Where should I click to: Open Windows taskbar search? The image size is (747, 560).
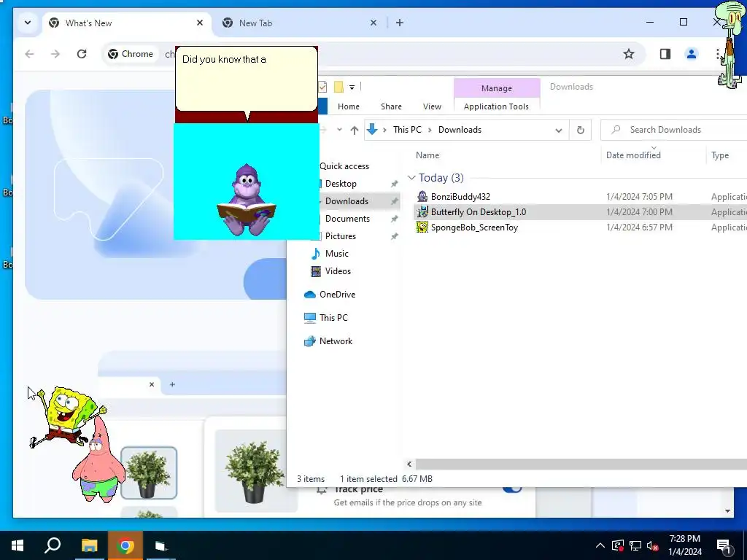coord(53,545)
